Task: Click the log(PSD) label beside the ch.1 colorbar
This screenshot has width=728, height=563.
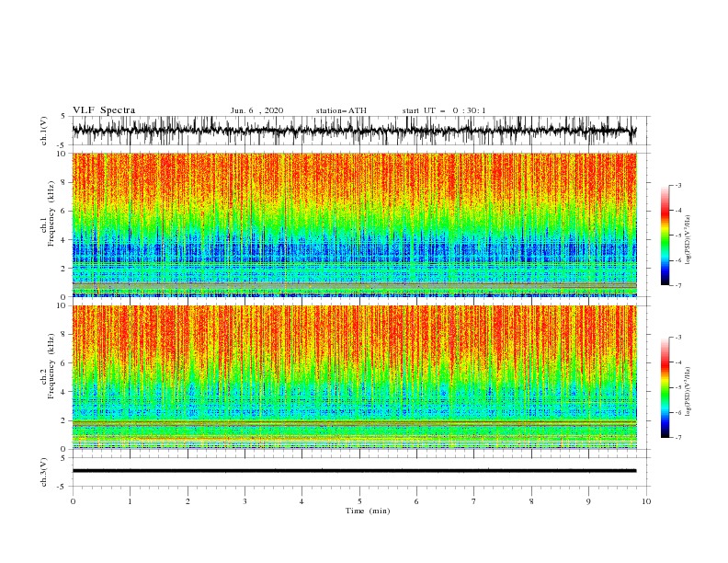Action: 688,240
